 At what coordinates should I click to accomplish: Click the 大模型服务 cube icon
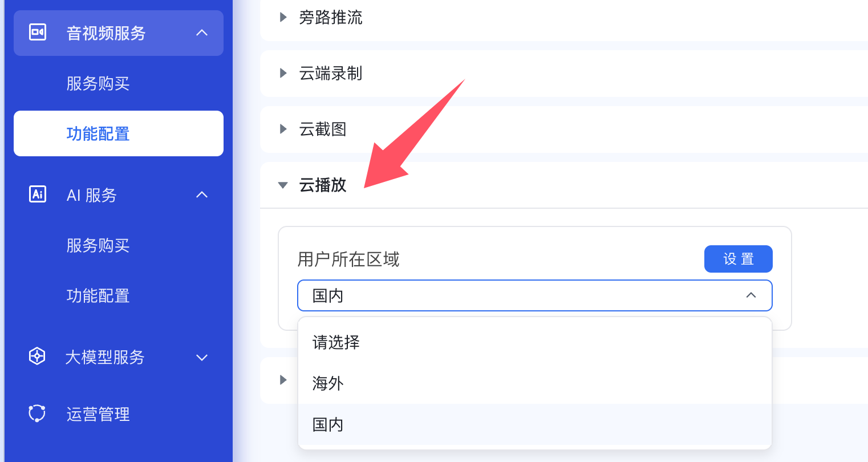coord(37,356)
